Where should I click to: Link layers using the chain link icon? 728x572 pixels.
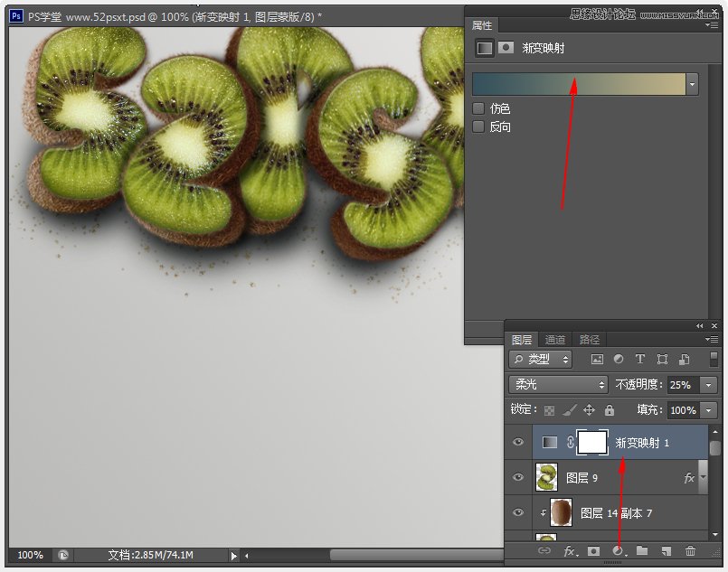[x=545, y=551]
